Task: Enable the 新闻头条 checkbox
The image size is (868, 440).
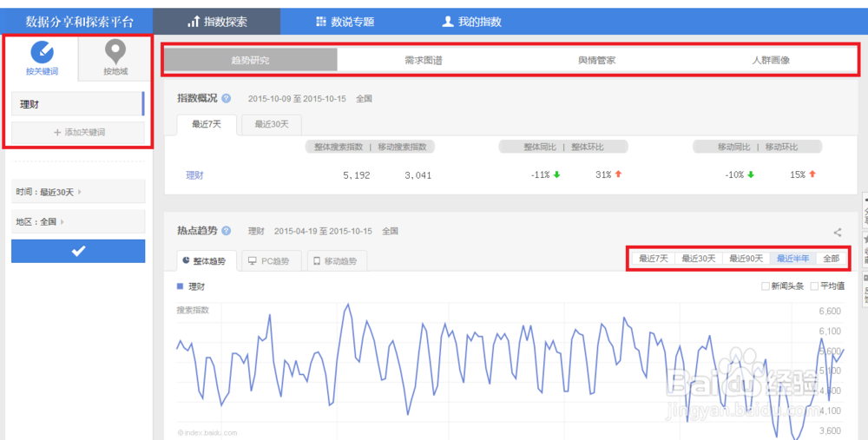Action: click(x=765, y=286)
